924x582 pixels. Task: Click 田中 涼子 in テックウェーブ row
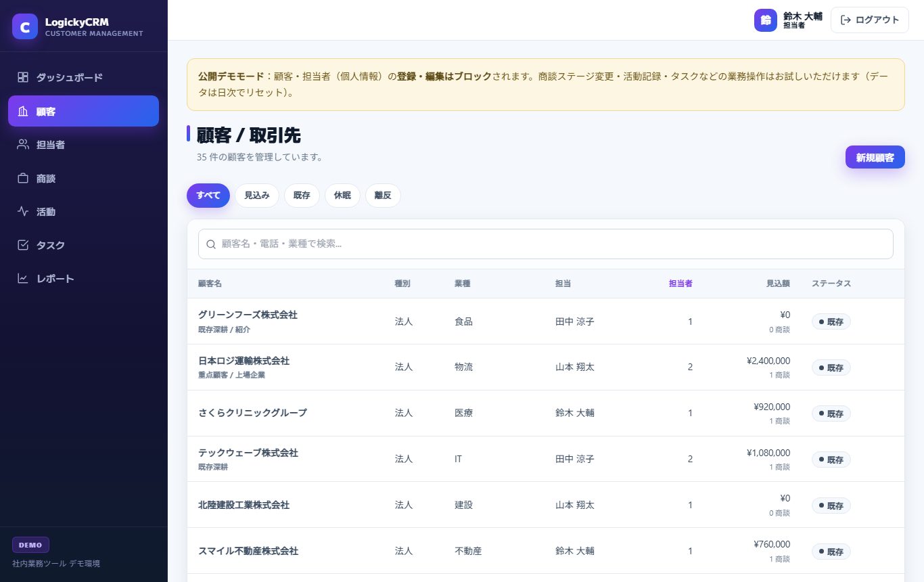tap(574, 459)
